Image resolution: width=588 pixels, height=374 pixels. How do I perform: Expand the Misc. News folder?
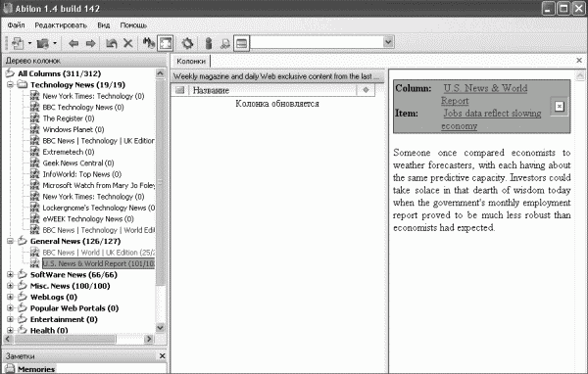(x=10, y=286)
